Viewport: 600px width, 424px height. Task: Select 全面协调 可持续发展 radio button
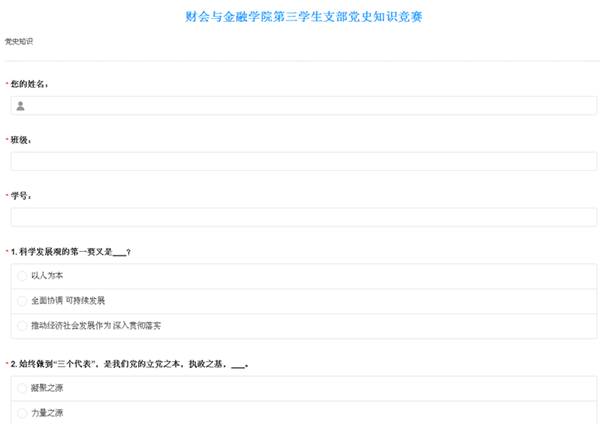(23, 300)
